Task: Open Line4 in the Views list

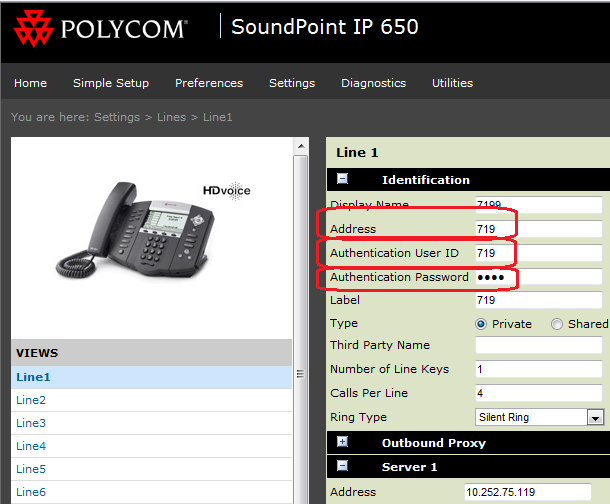Action: click(x=151, y=446)
